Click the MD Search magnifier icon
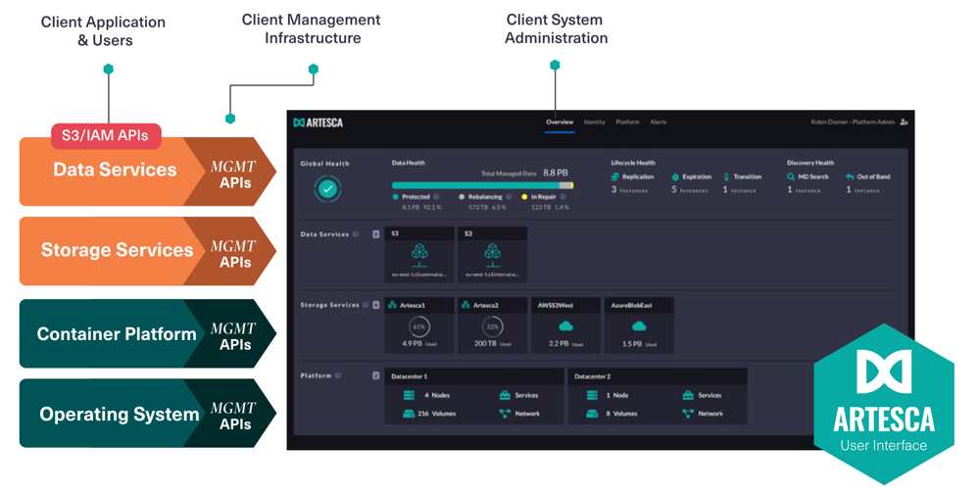This screenshot has width=980, height=497. tap(791, 176)
